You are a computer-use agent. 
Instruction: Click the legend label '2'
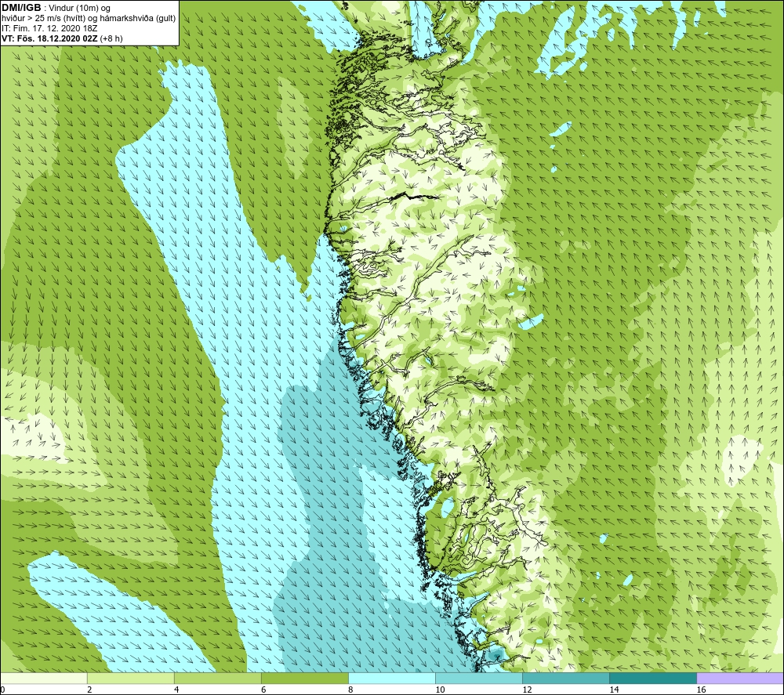tap(89, 690)
